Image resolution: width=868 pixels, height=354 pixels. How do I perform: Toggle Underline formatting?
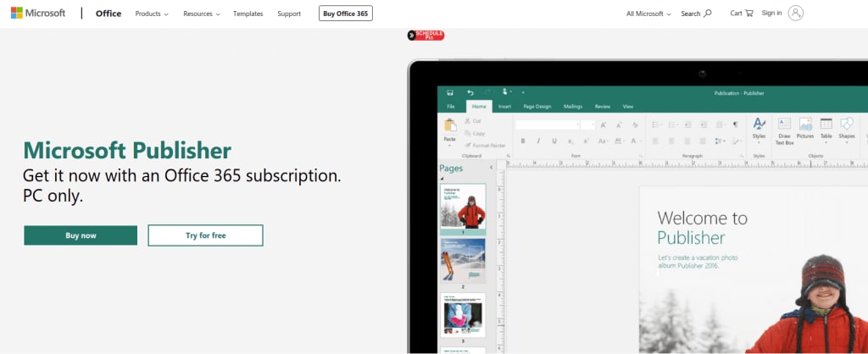554,141
